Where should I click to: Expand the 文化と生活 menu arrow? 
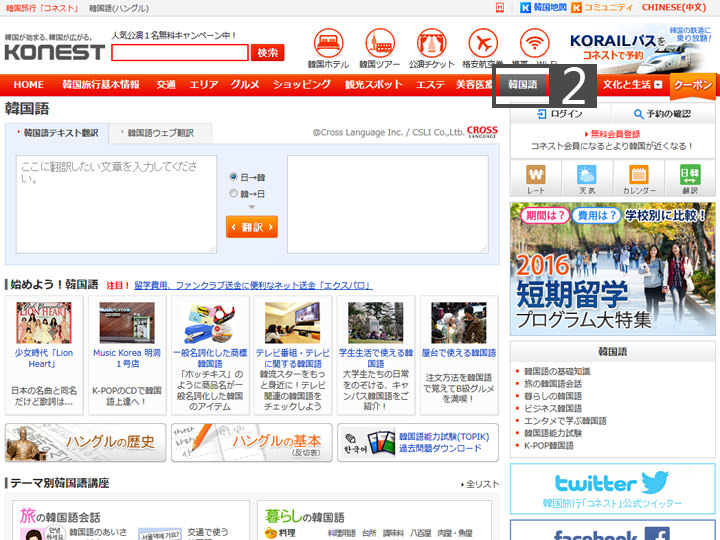(x=658, y=85)
